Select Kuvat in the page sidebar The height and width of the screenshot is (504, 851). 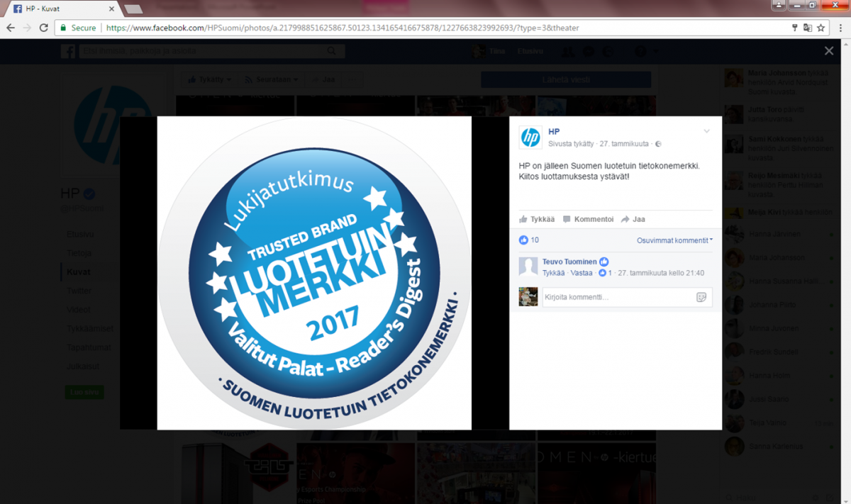(78, 272)
